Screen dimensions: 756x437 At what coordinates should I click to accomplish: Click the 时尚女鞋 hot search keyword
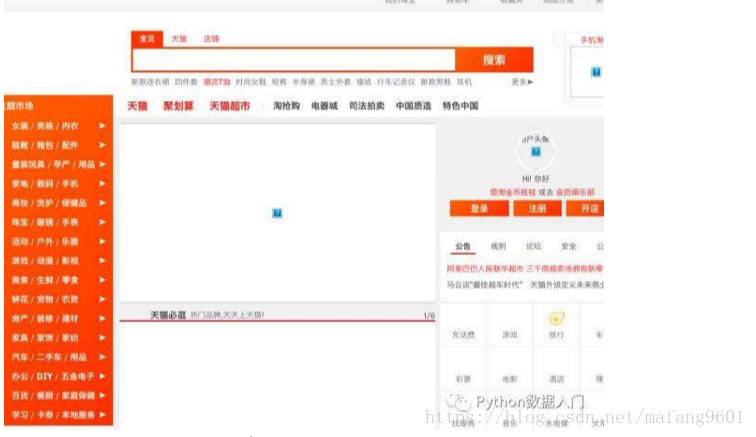[251, 82]
